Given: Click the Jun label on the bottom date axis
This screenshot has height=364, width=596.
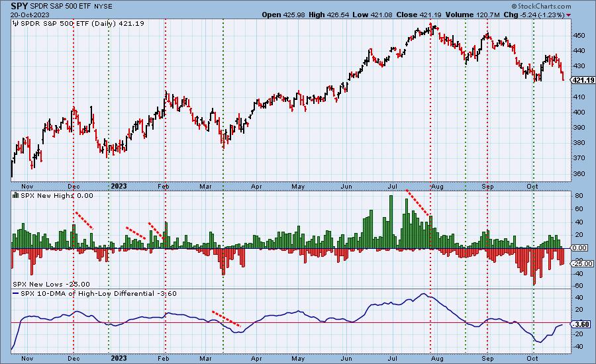Looking at the screenshot, I should (x=346, y=358).
